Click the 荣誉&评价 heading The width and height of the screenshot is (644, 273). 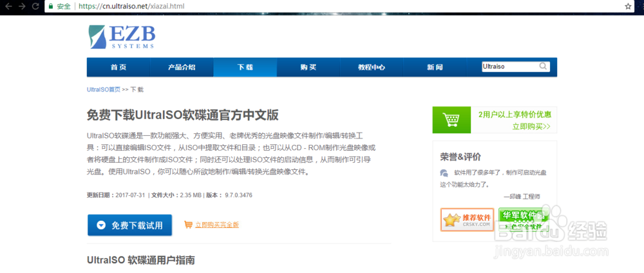(460, 157)
